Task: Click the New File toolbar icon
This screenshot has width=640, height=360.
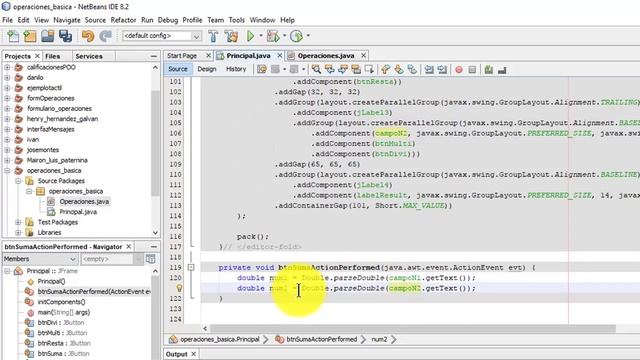Action: [x=13, y=36]
